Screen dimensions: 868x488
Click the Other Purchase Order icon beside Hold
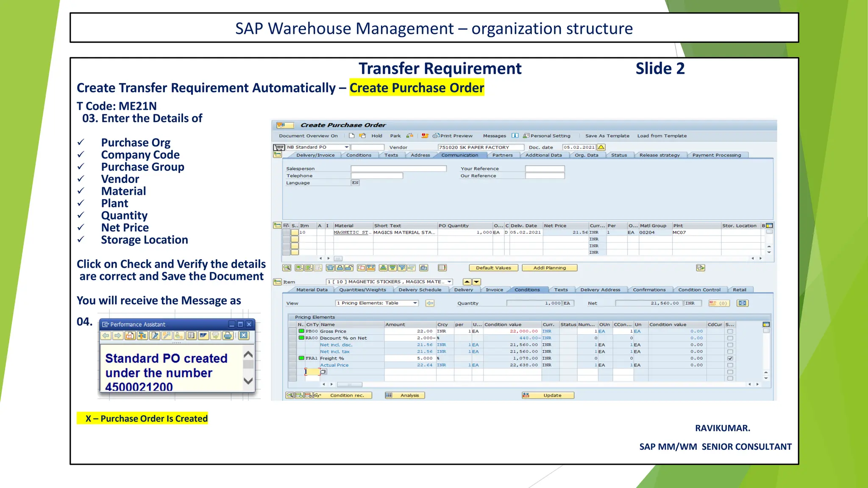coord(362,136)
